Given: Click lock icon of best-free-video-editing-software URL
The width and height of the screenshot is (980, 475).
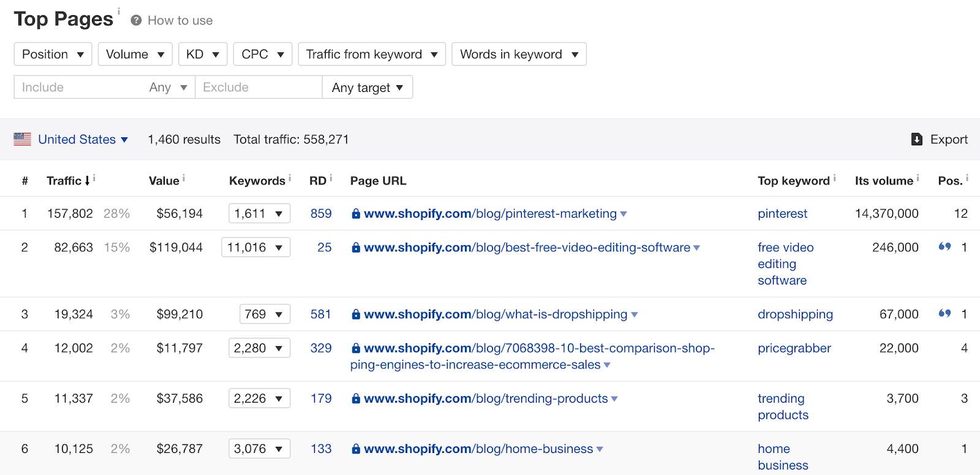Looking at the screenshot, I should click(356, 247).
